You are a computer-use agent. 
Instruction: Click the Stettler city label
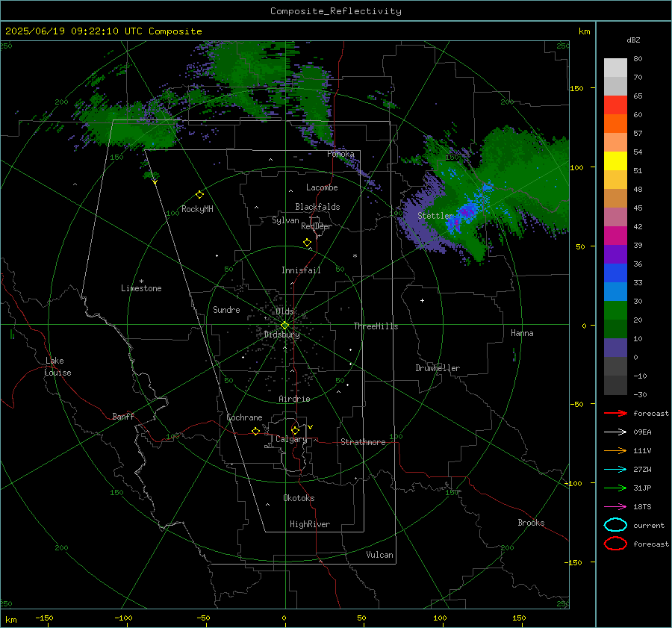(x=435, y=216)
